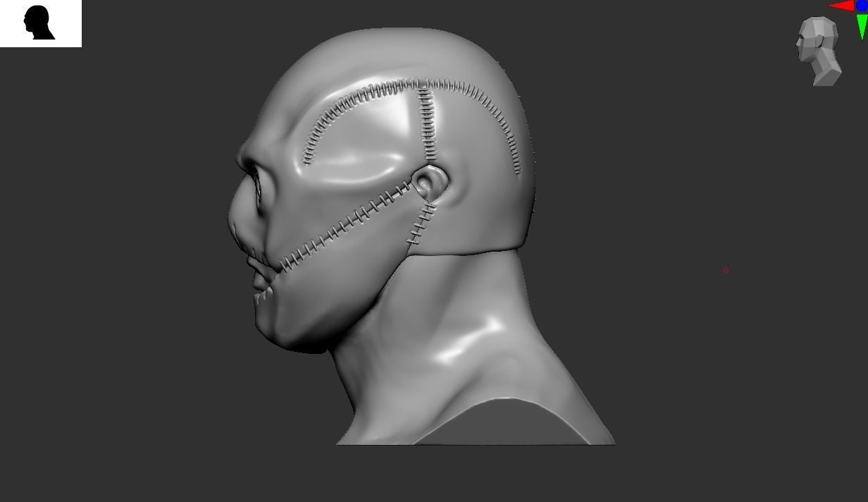868x502 pixels.
Task: Click the stitched head sculpt's ear
Action: [x=429, y=183]
